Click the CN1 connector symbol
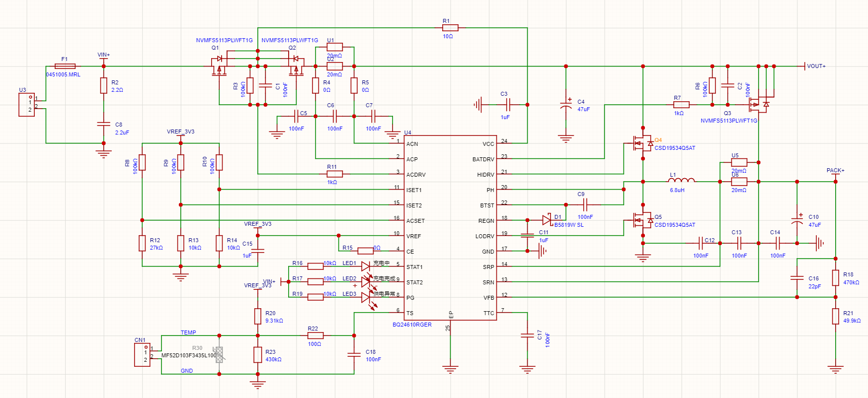Viewport: 868px width, 398px height. [x=142, y=355]
